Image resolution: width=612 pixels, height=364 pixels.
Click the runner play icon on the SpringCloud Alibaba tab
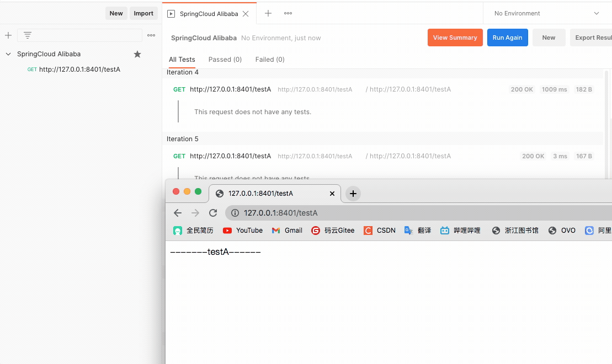coord(171,14)
